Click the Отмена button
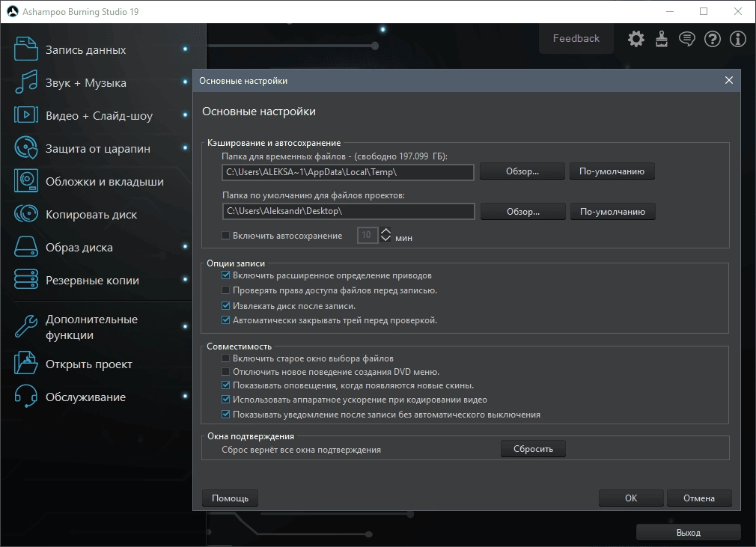The image size is (756, 547). (x=699, y=498)
